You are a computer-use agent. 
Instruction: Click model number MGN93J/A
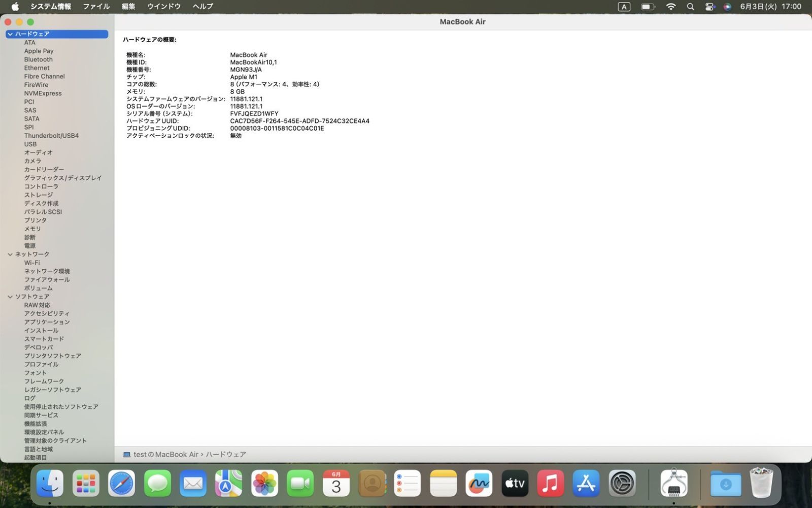(x=246, y=70)
